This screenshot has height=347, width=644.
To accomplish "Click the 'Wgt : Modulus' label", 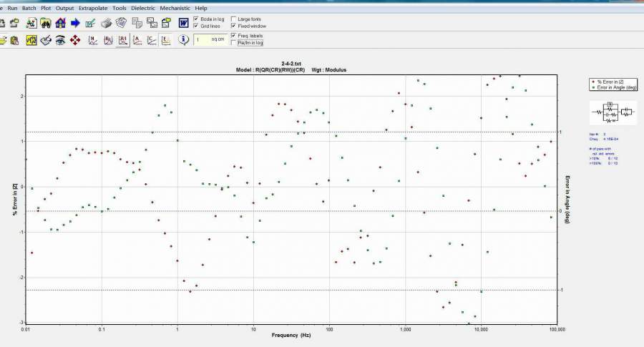I will (328, 70).
